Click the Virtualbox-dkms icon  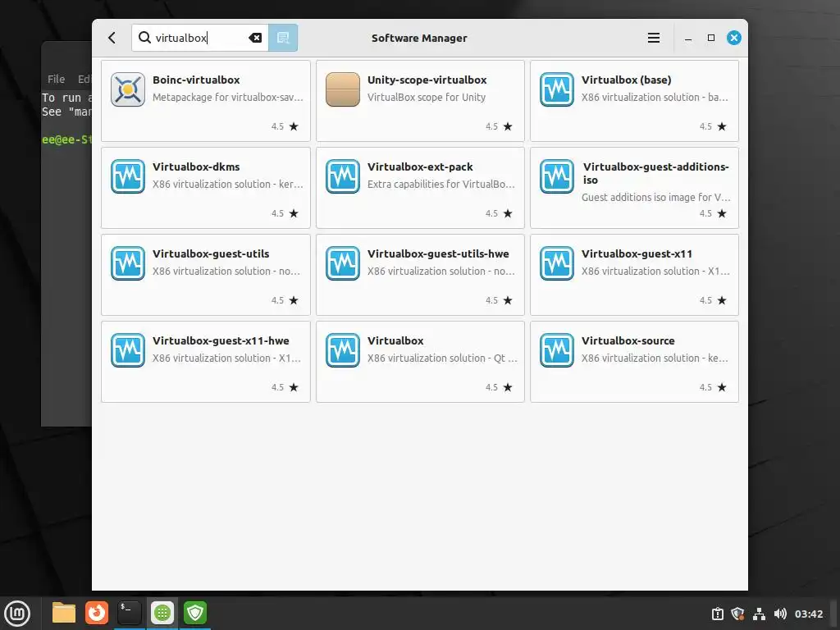[x=128, y=176]
